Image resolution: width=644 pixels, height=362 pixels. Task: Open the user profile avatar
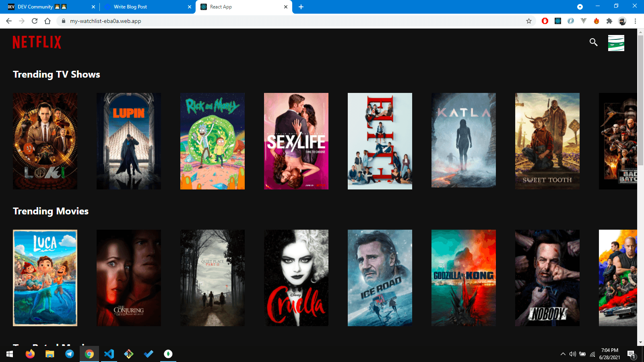[x=616, y=43]
